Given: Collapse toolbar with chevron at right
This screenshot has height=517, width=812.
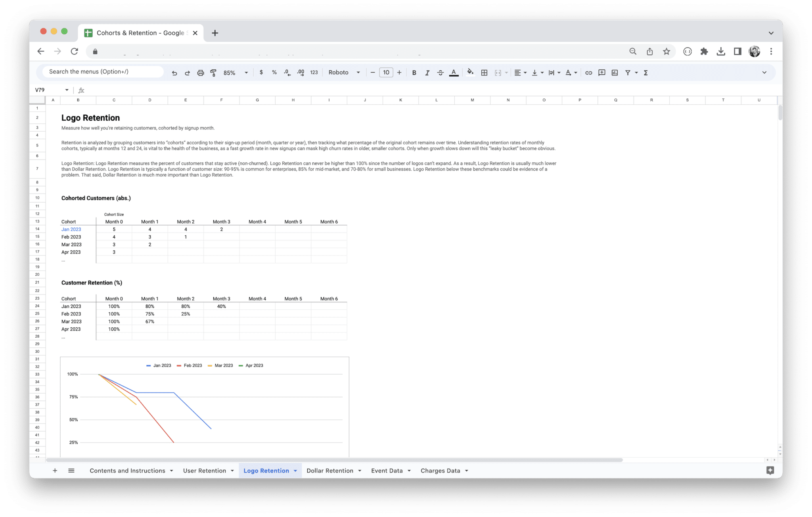Looking at the screenshot, I should tap(764, 73).
